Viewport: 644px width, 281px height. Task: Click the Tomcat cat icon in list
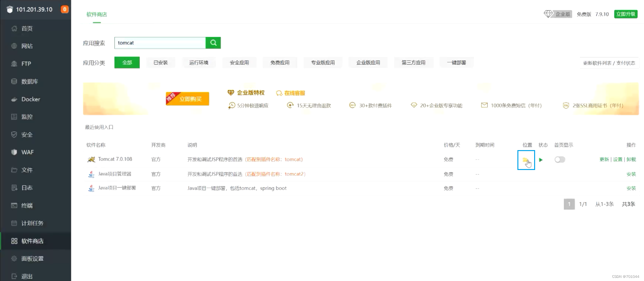(91, 160)
